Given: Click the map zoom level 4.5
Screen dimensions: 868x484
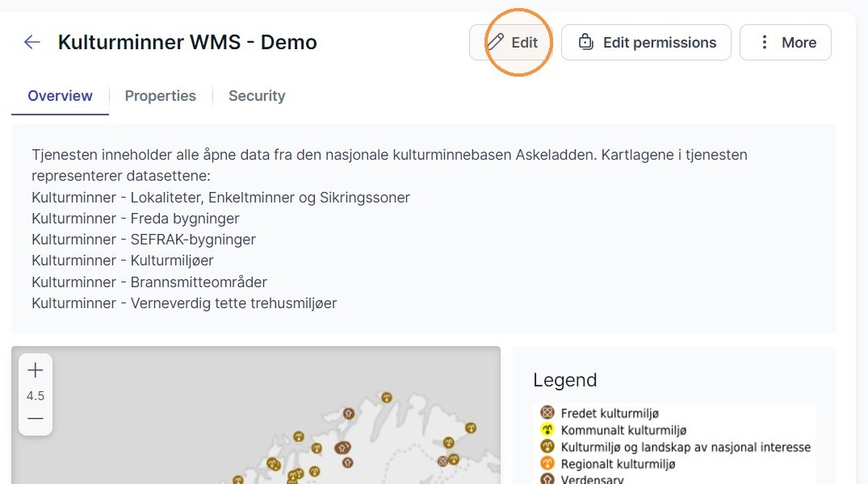Looking at the screenshot, I should [x=36, y=396].
